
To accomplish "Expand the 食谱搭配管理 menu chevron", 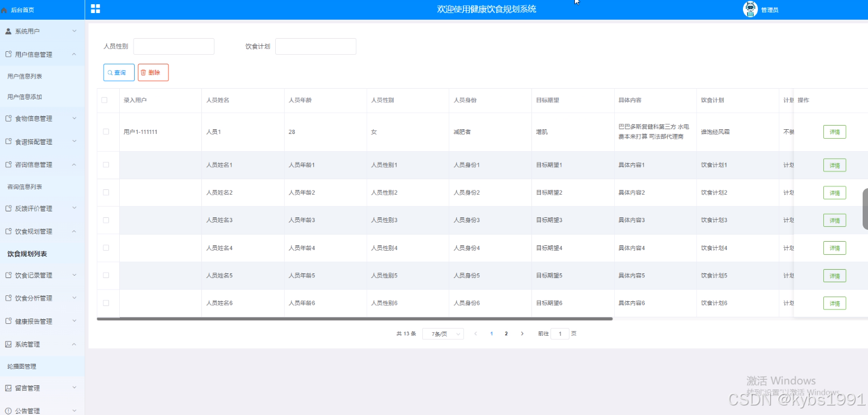I will click(x=74, y=142).
